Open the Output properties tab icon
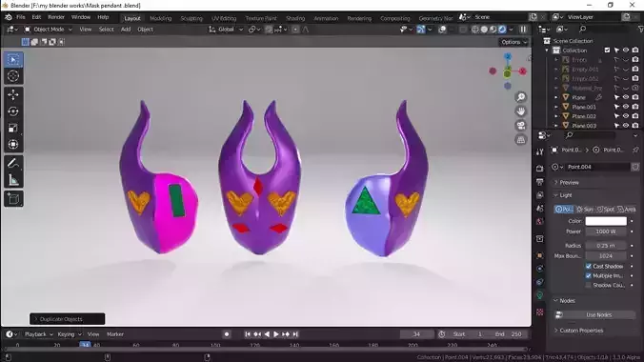644x362 pixels. point(539,182)
